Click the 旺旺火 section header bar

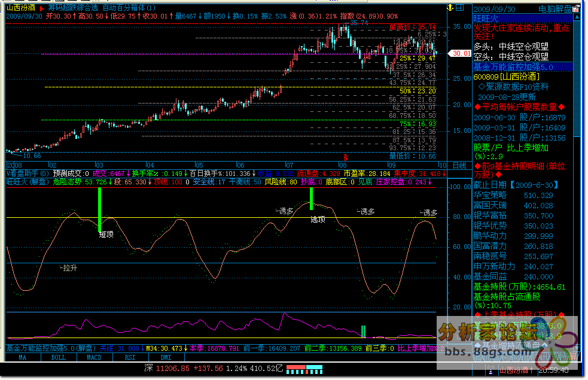click(523, 18)
